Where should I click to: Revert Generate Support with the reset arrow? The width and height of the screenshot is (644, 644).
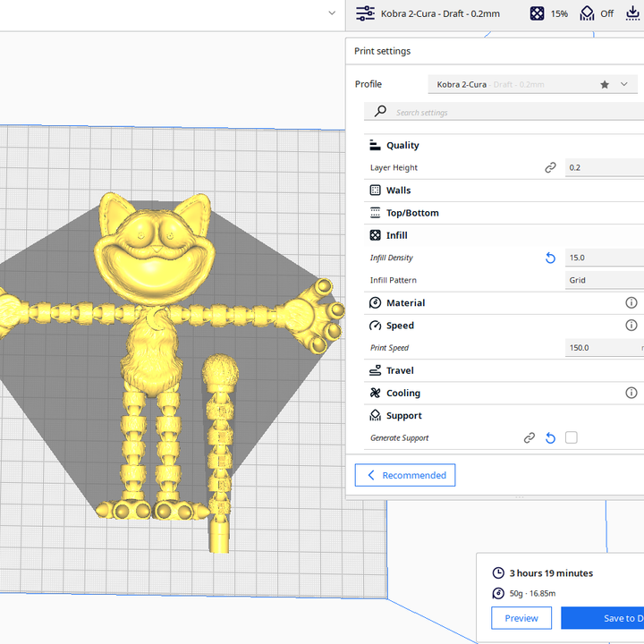[x=550, y=438]
